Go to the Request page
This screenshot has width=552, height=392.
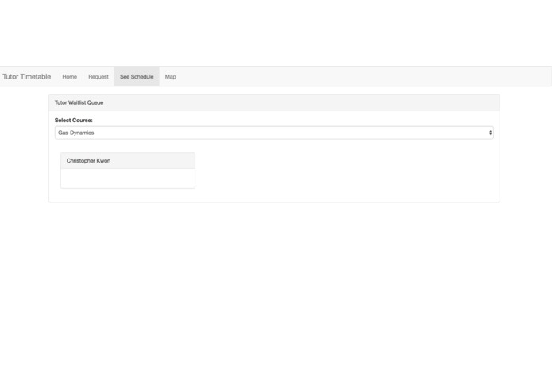click(98, 77)
